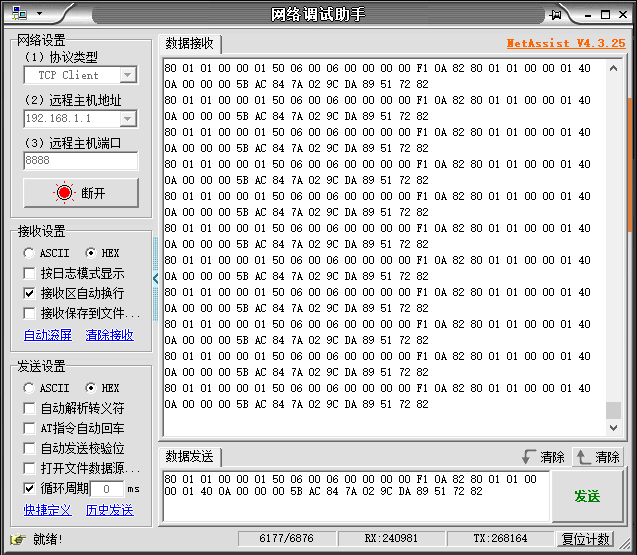Click the receive area scrollbar thumb

(613, 410)
